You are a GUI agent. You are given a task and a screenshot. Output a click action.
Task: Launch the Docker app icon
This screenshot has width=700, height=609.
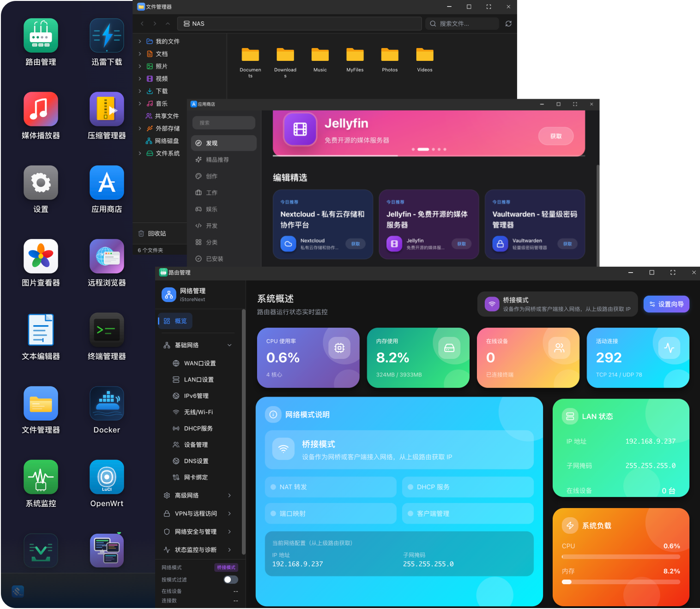coord(107,404)
